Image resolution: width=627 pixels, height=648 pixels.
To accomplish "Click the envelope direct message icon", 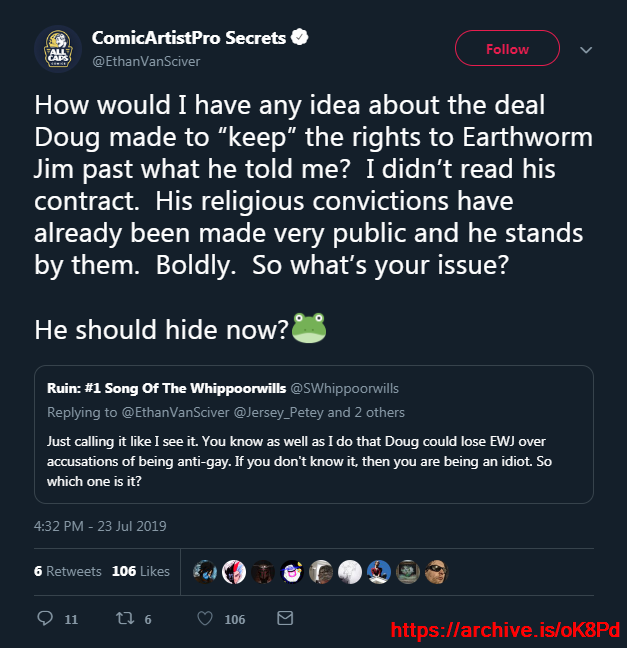I will point(285,618).
